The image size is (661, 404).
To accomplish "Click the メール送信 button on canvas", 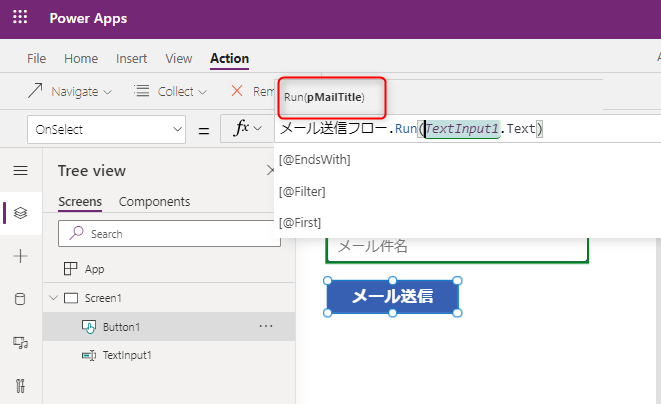I will pyautogui.click(x=392, y=296).
